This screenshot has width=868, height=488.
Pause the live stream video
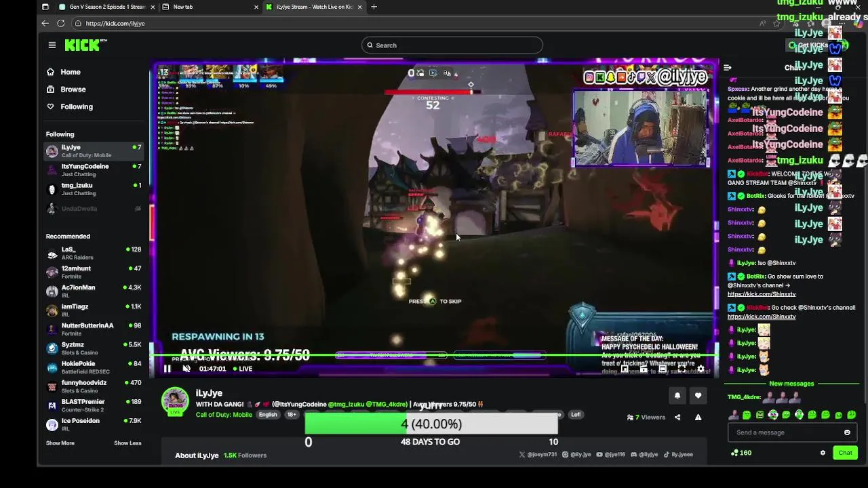coord(167,369)
